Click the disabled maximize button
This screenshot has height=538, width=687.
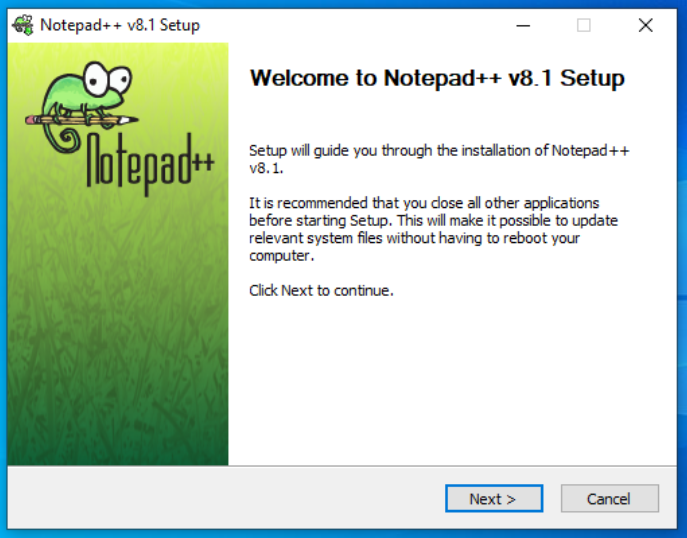click(x=584, y=25)
